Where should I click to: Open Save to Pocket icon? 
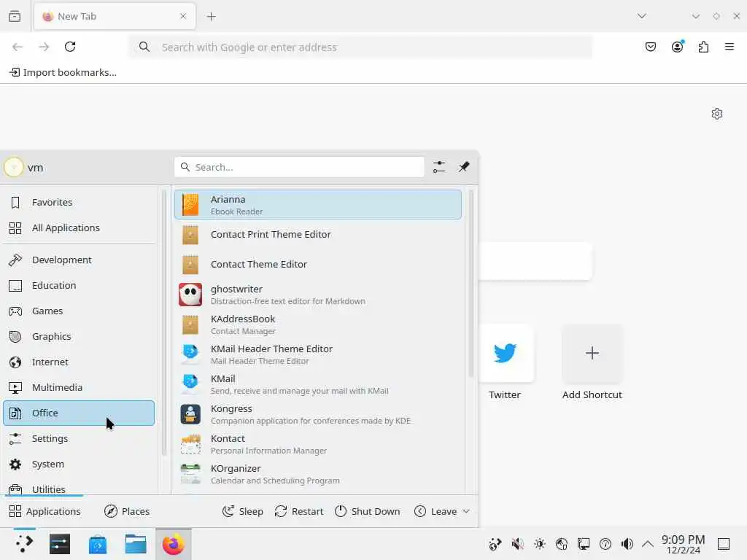click(x=651, y=47)
